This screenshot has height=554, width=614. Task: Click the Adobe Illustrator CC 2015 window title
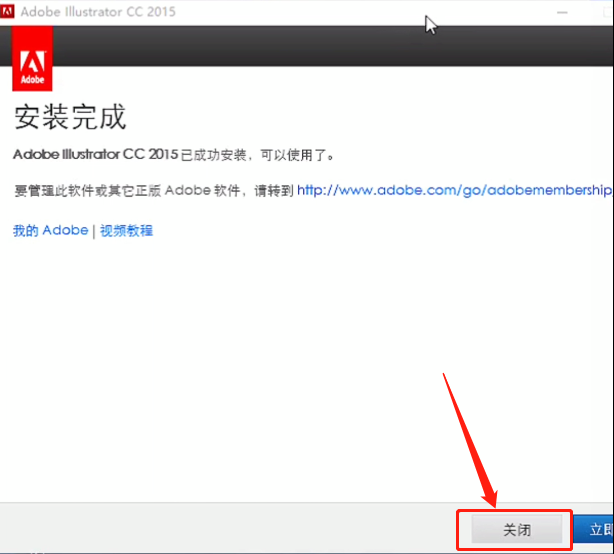pyautogui.click(x=98, y=12)
